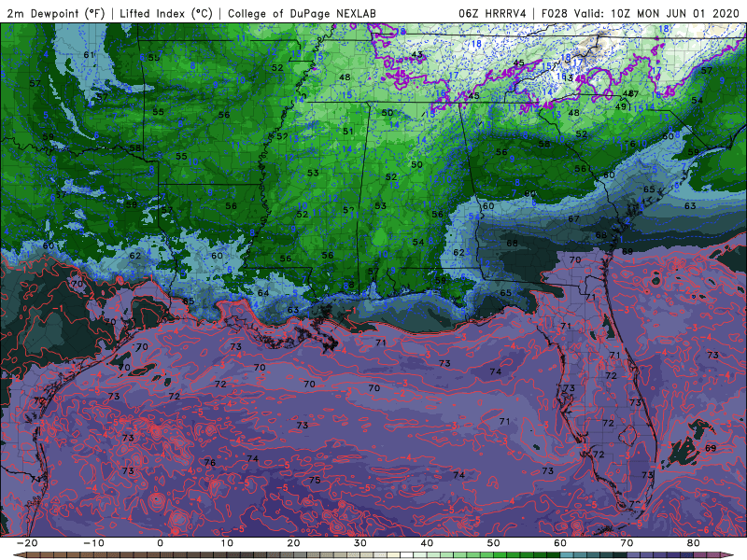Click the '80' color scale label
This screenshot has height=560, width=747.
(694, 543)
